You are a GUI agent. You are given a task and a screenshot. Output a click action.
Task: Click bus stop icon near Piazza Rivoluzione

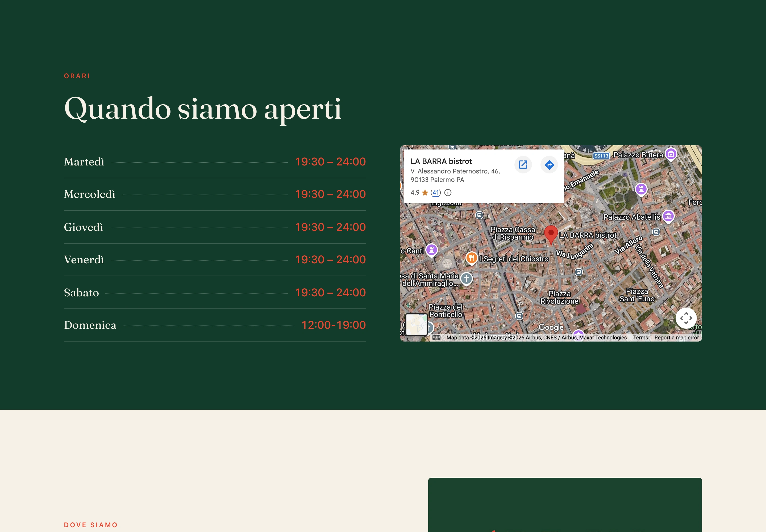[579, 272]
